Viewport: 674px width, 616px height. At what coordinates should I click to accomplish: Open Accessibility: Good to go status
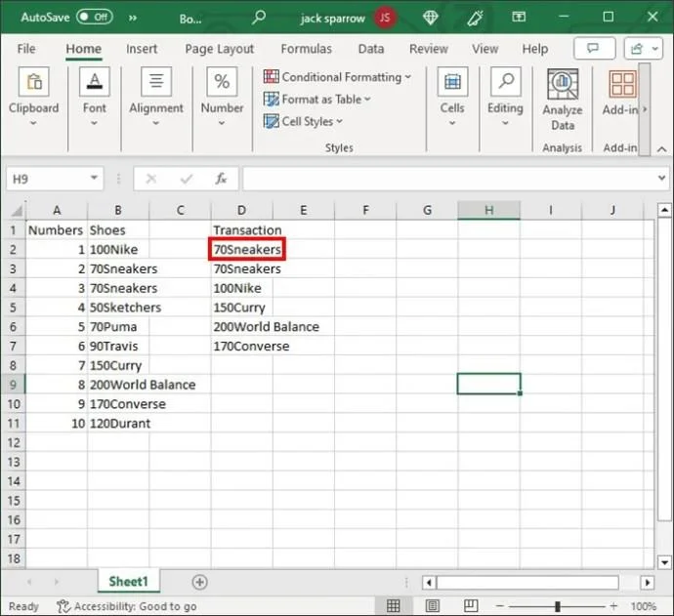coord(126,606)
